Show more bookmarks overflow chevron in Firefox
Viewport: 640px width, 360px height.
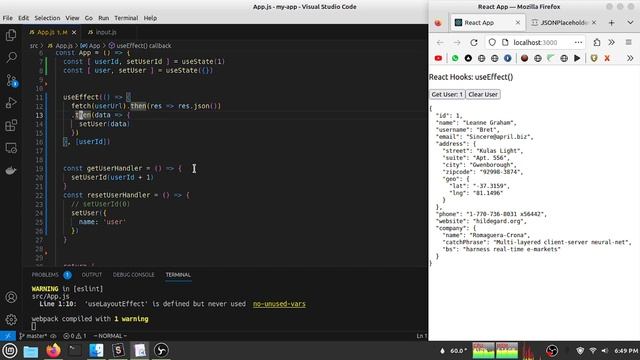[x=630, y=58]
